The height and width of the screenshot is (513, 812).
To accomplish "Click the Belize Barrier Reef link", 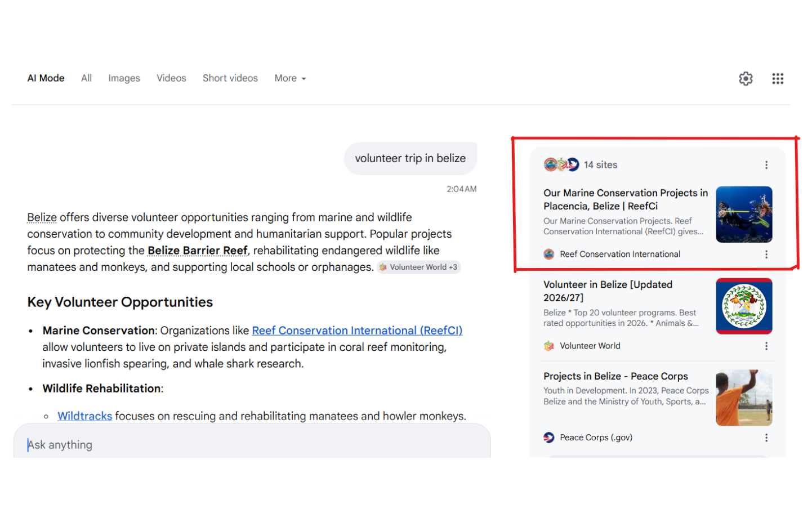I will [x=197, y=251].
